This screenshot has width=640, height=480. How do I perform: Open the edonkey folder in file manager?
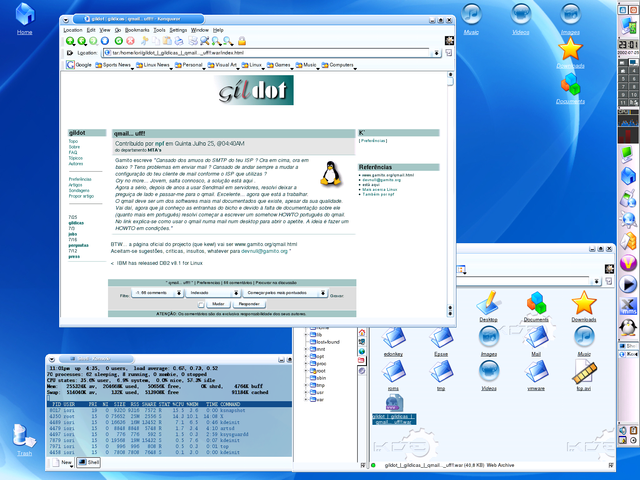point(393,341)
